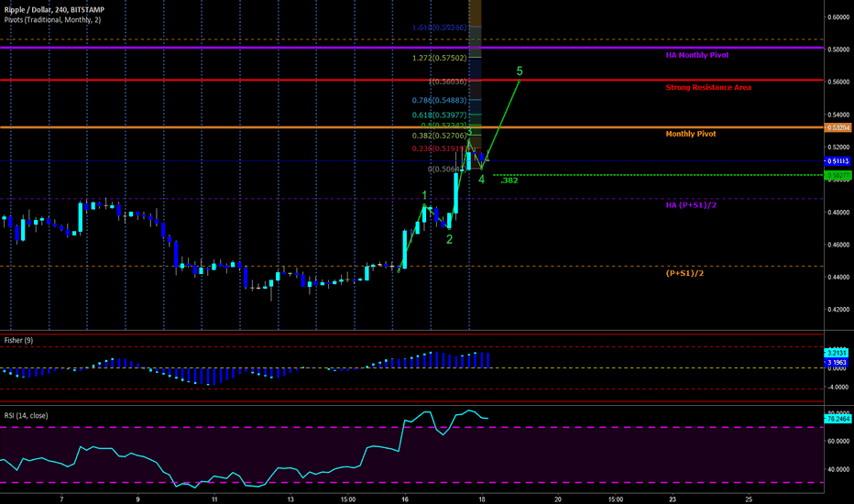Click the -4.0000 Fisher axis label

tap(838, 387)
